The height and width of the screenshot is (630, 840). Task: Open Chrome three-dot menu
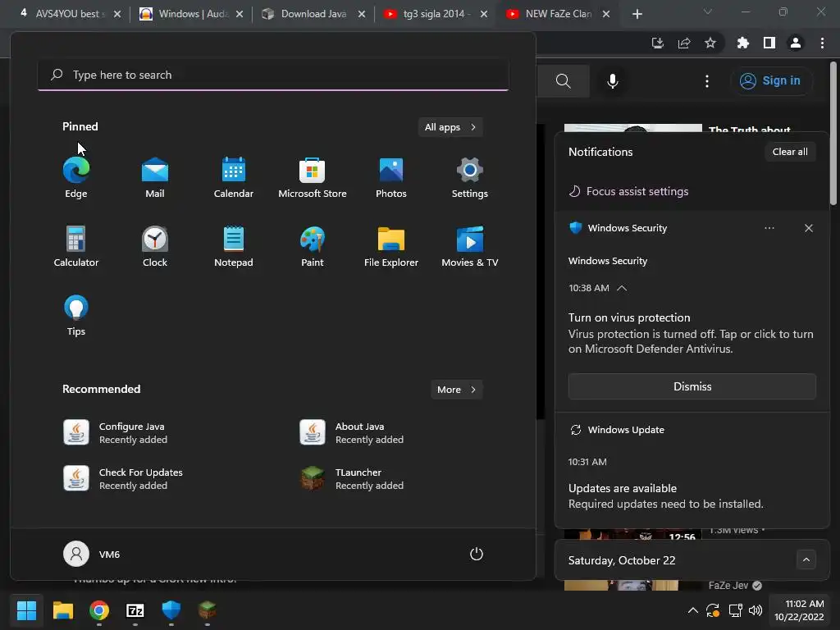pos(822,43)
